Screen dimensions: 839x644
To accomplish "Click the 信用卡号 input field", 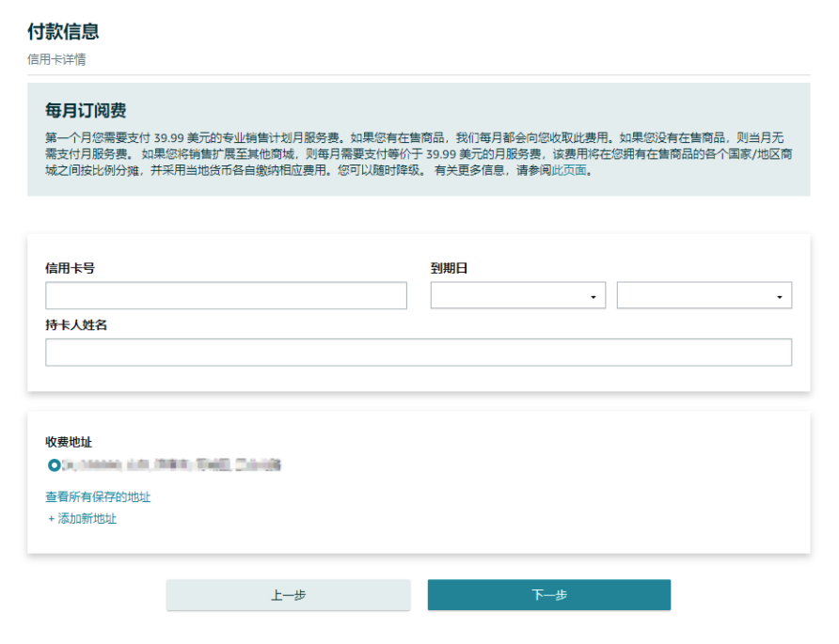I will (226, 295).
